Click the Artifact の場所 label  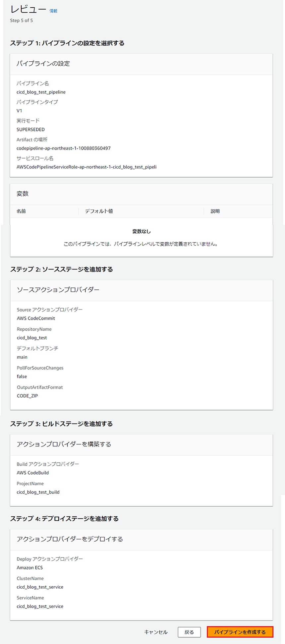(32, 140)
